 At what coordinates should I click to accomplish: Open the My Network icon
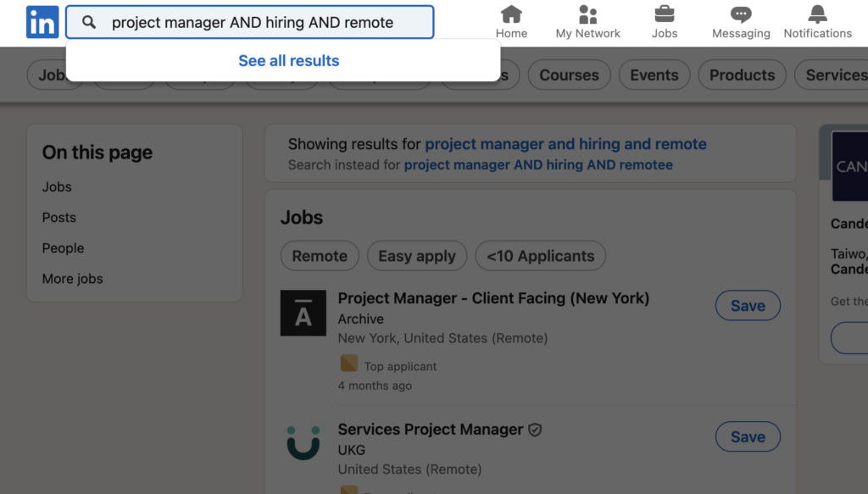point(587,14)
